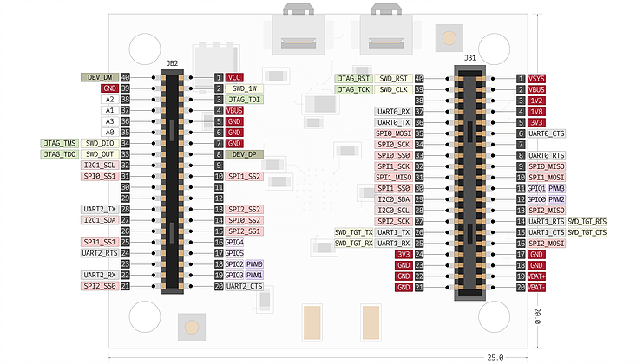
Task: Select the JTAG_TDI pin label
Action: point(245,100)
